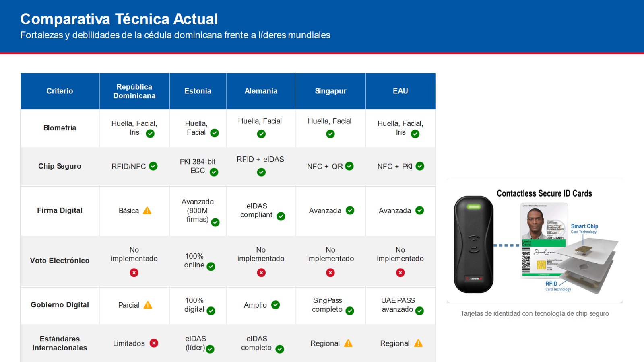This screenshot has width=644, height=362.
Task: Select the Estonia column header
Action: (x=198, y=91)
